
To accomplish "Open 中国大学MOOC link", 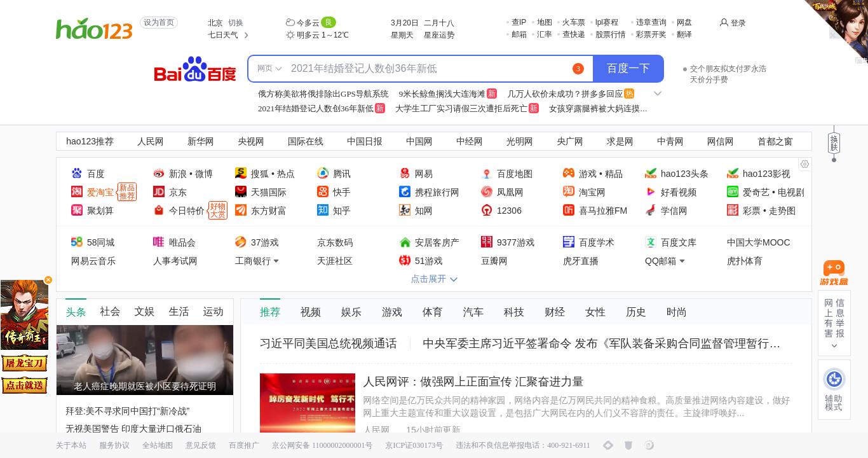I will point(759,242).
